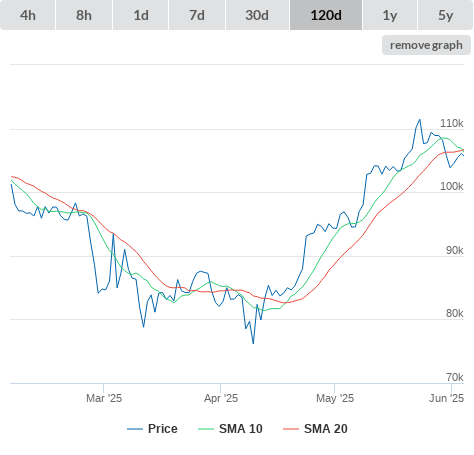This screenshot has height=455, width=474.
Task: Show the 5y time range
Action: [445, 15]
